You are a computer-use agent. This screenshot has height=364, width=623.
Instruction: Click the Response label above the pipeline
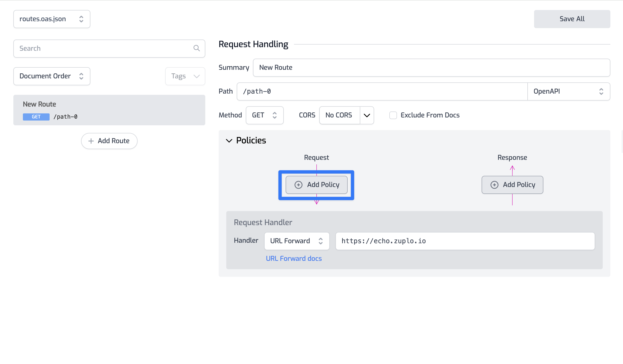pyautogui.click(x=512, y=157)
